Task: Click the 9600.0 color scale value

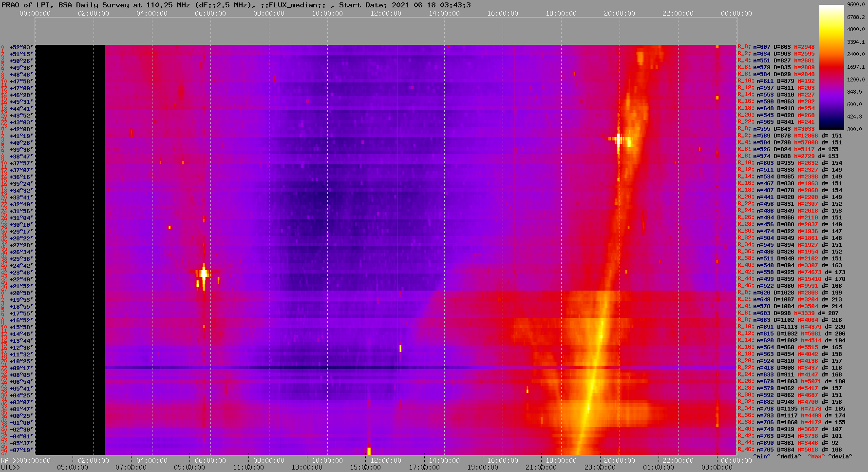Action: [856, 4]
